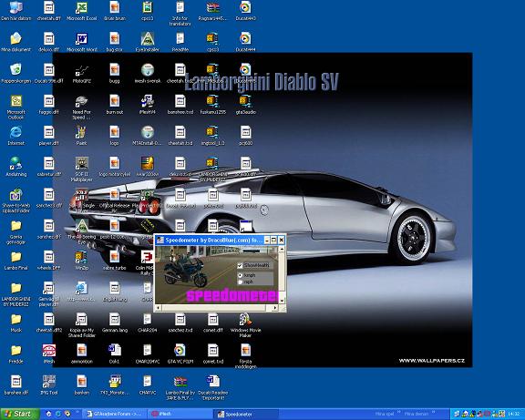Select the kmph radio button
The width and height of the screenshot is (525, 420).
[x=240, y=275]
